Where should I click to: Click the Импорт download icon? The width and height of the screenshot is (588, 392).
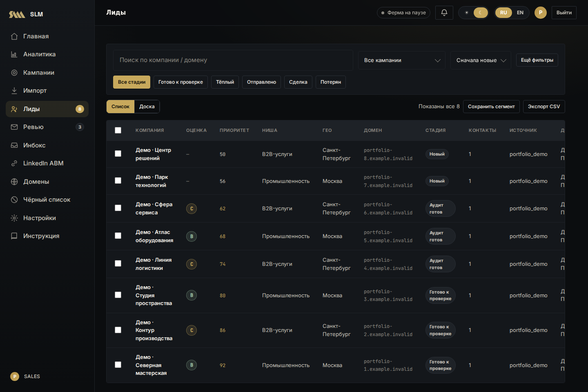point(14,91)
